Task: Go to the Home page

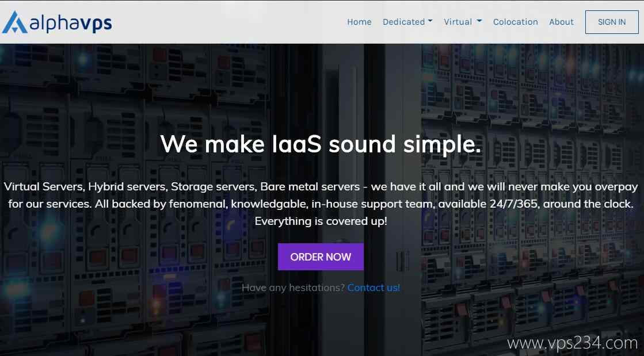Action: [359, 22]
